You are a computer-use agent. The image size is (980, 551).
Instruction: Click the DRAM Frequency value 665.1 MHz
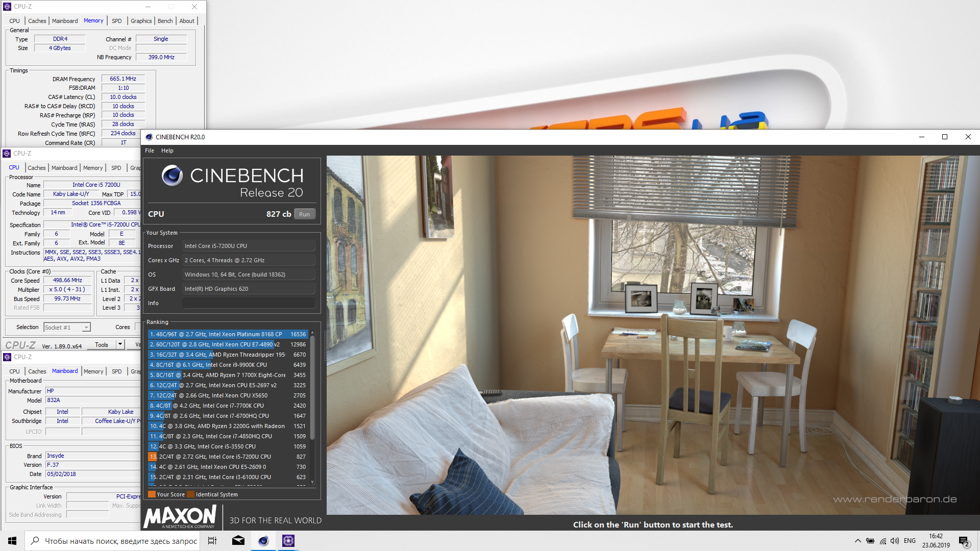[x=123, y=79]
